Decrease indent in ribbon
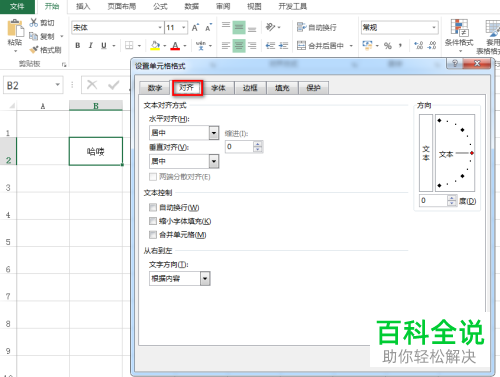 [270, 46]
